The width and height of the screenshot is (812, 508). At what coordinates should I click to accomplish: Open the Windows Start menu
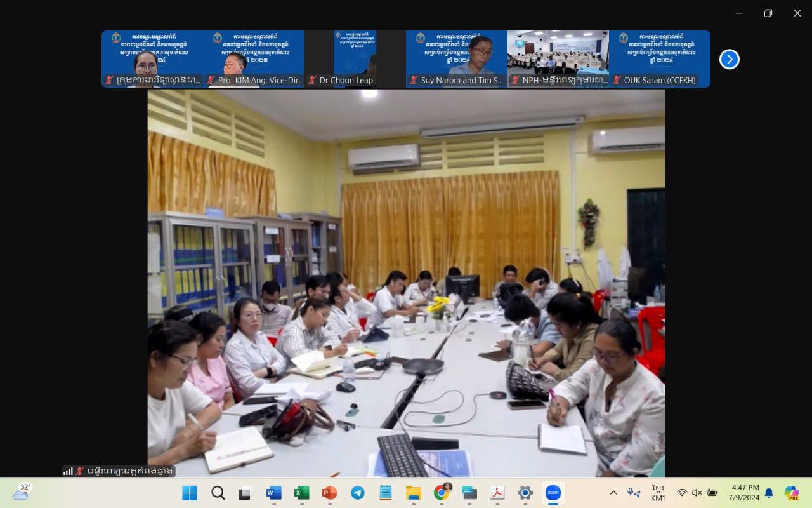coord(190,493)
